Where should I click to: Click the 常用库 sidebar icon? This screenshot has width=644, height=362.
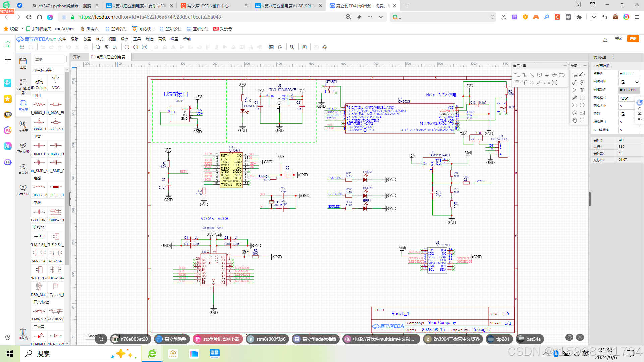tap(23, 105)
